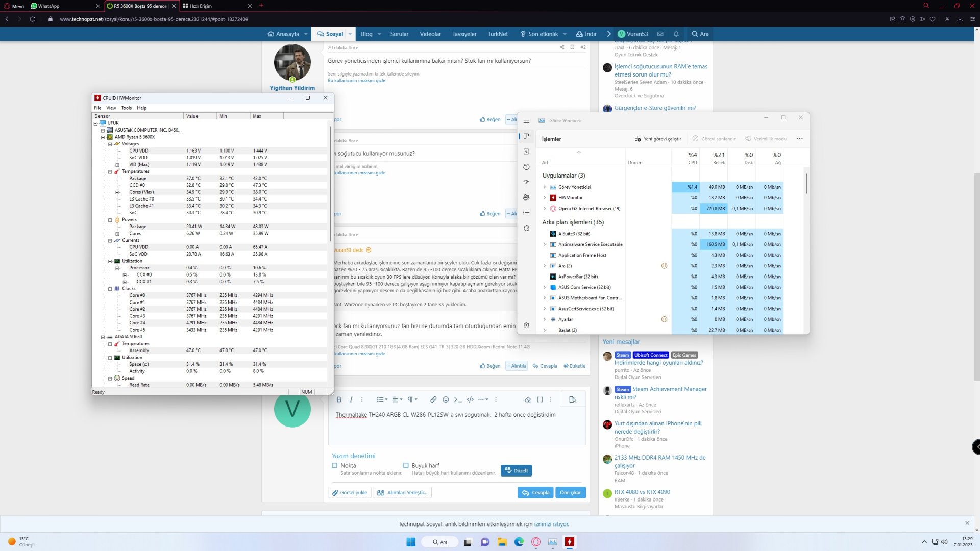Open the Tavsiyeler navigation tab
Screen dimensions: 980x551
click(464, 34)
